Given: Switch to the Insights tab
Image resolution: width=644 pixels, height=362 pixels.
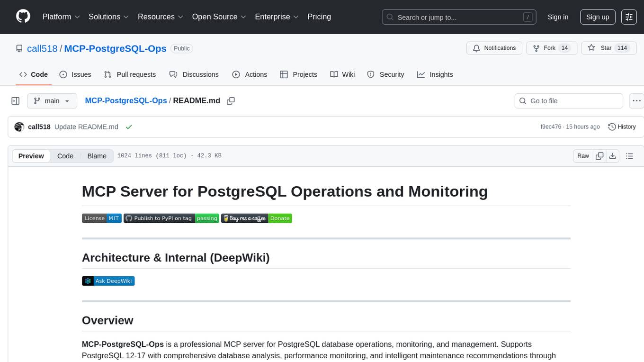Looking at the screenshot, I should click(x=435, y=74).
